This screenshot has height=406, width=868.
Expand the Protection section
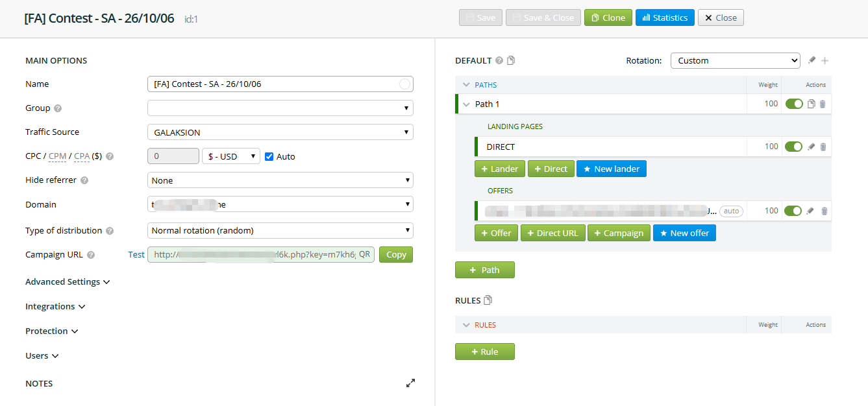click(x=52, y=331)
